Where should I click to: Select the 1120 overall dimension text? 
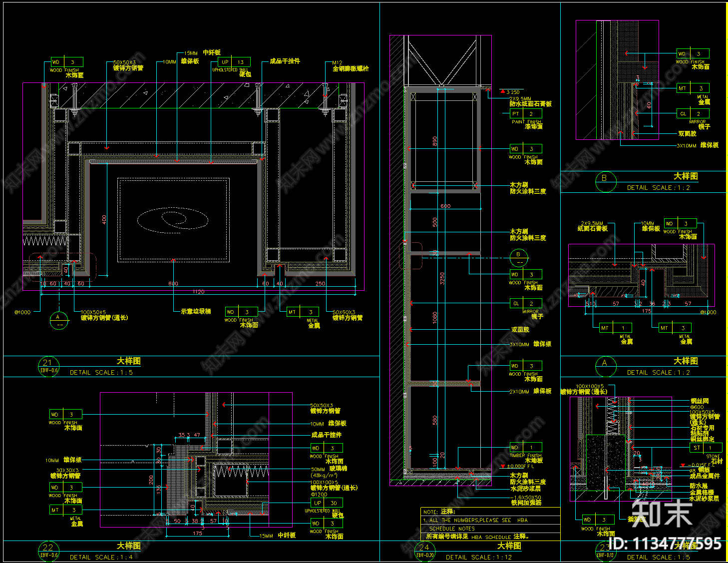(x=198, y=292)
